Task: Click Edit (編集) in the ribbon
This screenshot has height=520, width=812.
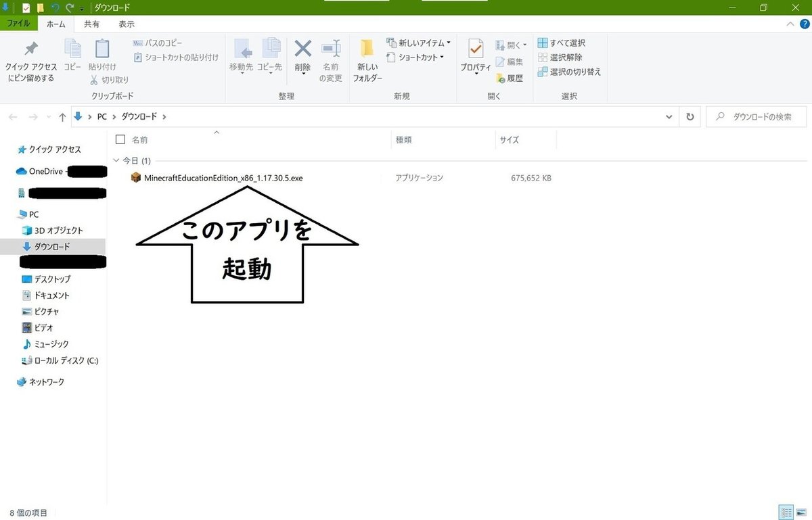Action: point(509,62)
